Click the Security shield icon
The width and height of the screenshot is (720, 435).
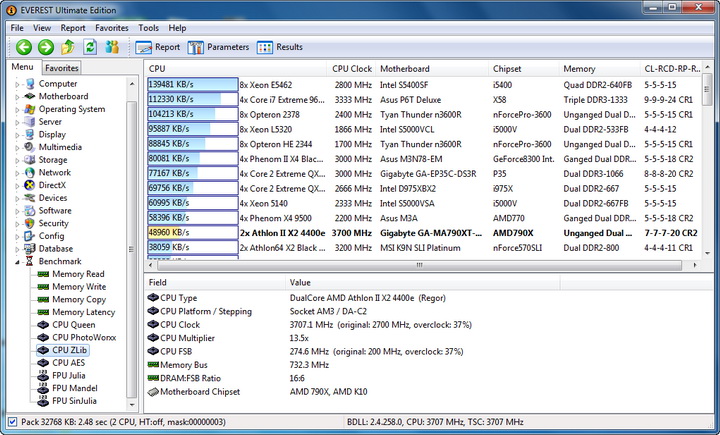(x=30, y=223)
